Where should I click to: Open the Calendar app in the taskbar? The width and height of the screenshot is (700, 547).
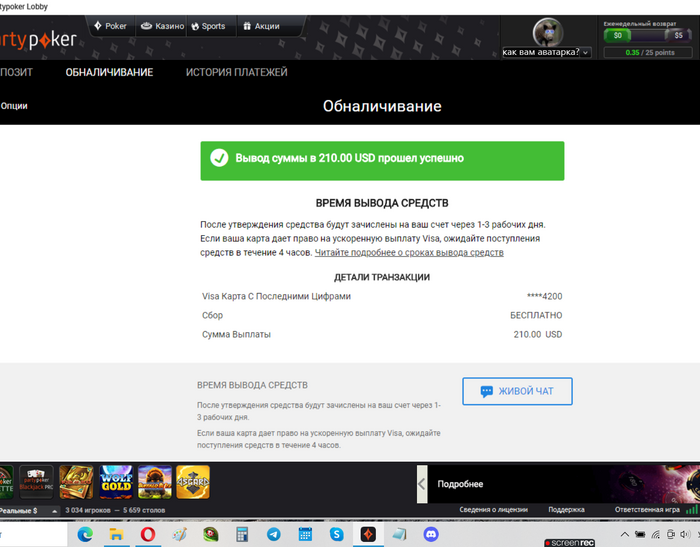point(305,534)
